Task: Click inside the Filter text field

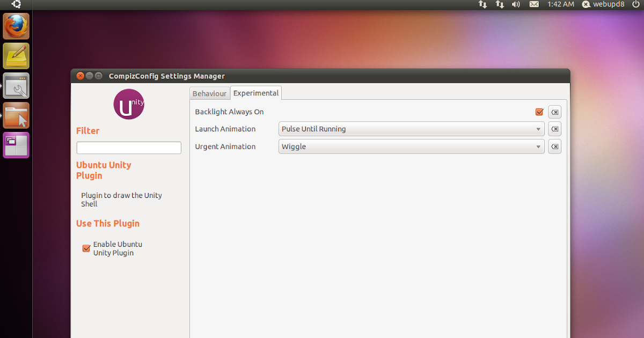Action: click(x=128, y=148)
